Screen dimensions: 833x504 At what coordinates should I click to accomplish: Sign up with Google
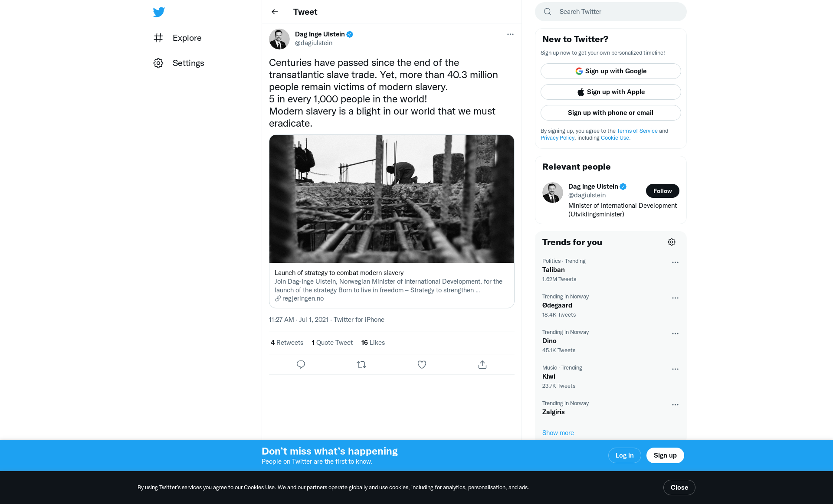(610, 71)
